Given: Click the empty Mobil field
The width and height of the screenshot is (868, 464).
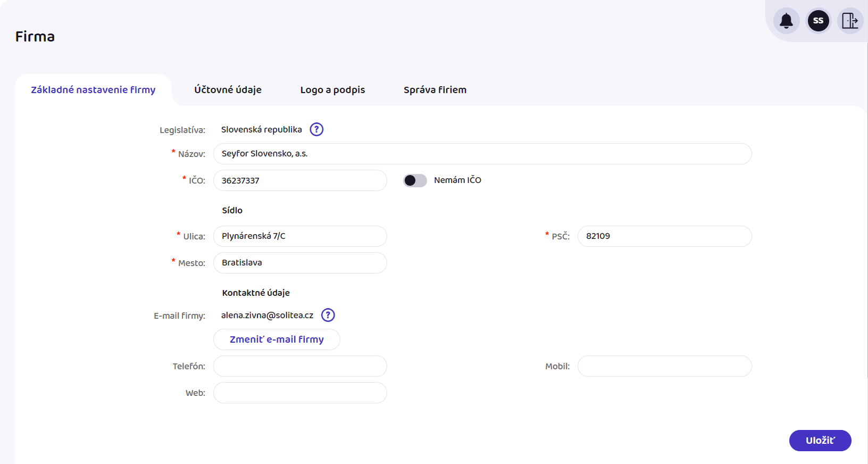Looking at the screenshot, I should pos(664,366).
